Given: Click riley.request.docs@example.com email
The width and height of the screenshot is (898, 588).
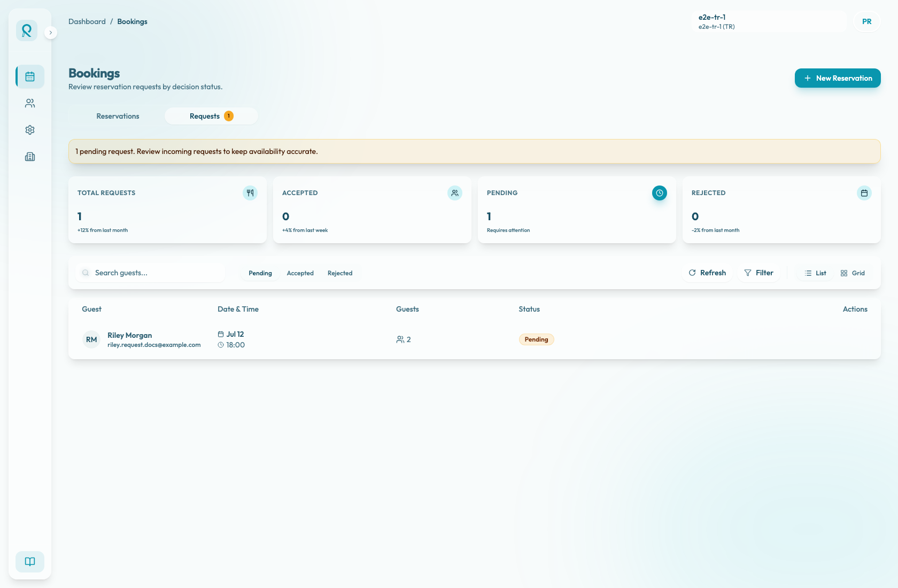Looking at the screenshot, I should pyautogui.click(x=154, y=345).
